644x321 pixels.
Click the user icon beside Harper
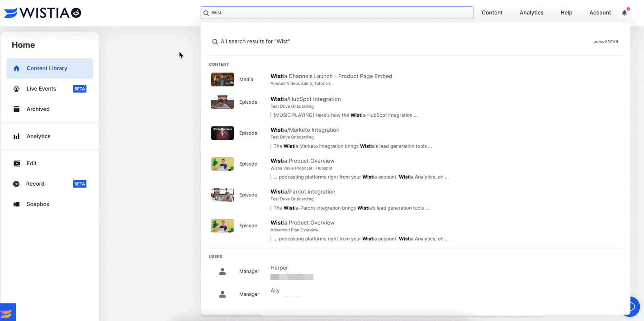[x=223, y=272]
